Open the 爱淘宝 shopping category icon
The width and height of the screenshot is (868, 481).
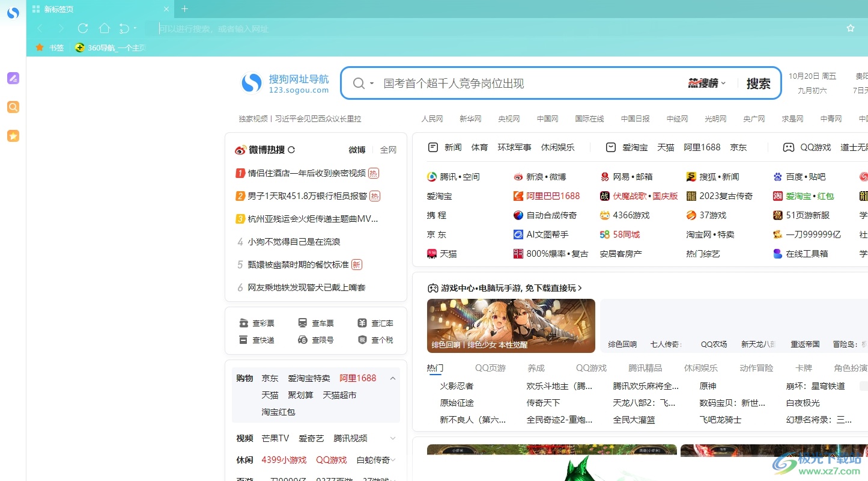pos(611,147)
